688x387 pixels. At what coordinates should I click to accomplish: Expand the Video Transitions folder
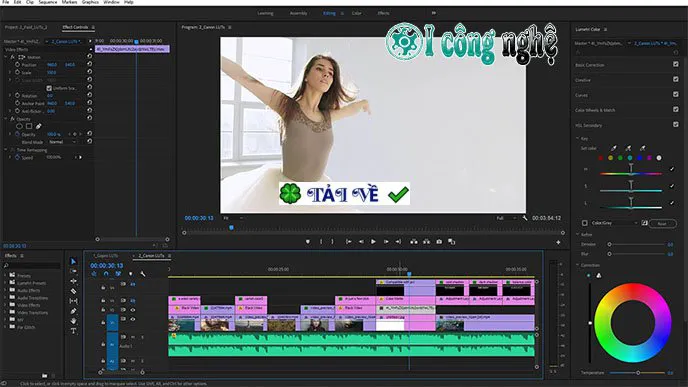tap(5, 312)
